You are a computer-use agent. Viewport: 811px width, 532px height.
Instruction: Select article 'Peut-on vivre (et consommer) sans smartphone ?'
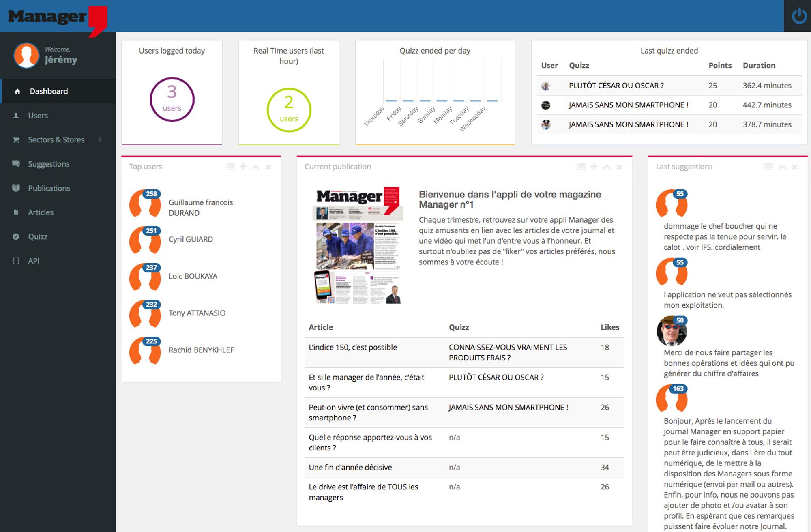coord(368,413)
